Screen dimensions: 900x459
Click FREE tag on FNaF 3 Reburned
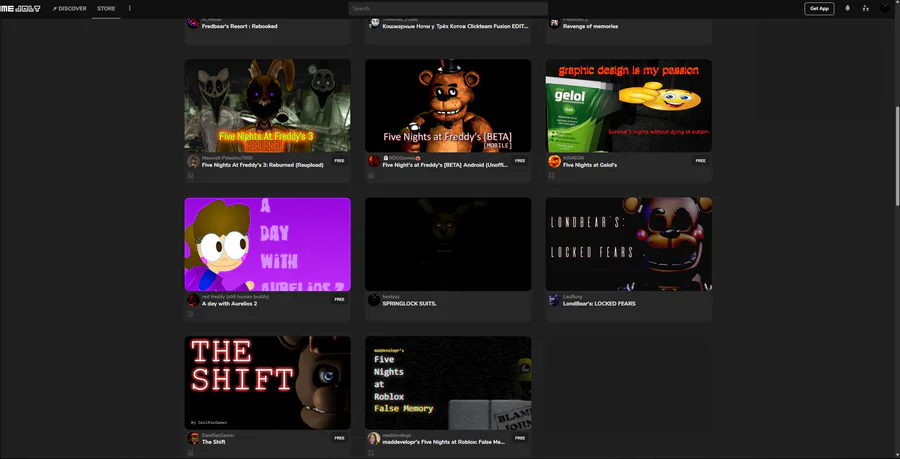point(340,161)
